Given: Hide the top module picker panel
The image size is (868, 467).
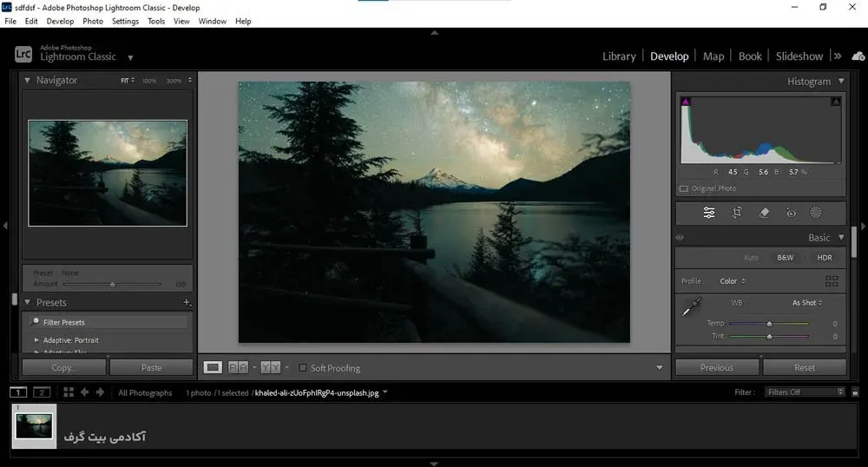Looking at the screenshot, I should [435, 33].
